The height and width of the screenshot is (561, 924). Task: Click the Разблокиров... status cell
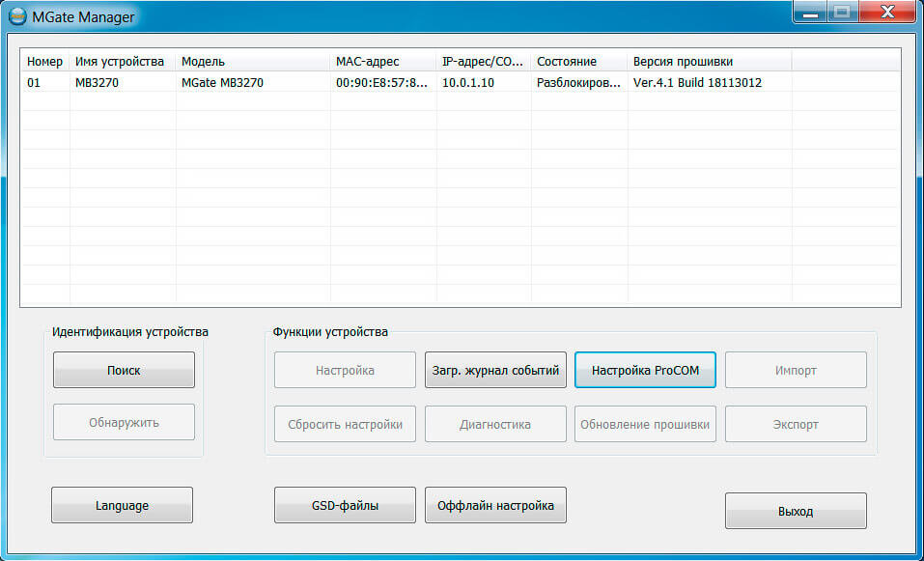pos(578,83)
